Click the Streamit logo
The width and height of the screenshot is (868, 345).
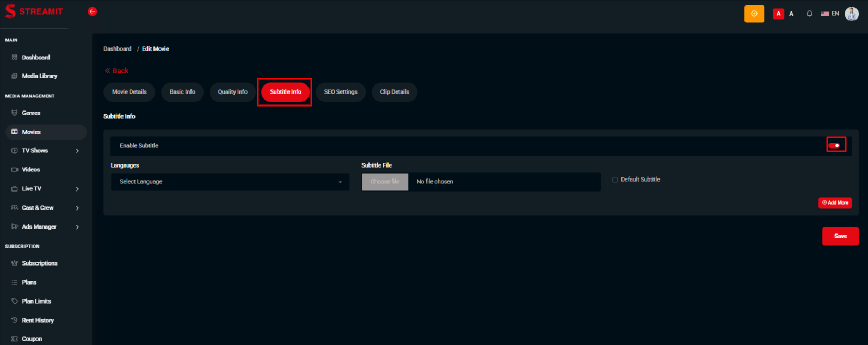tap(34, 11)
